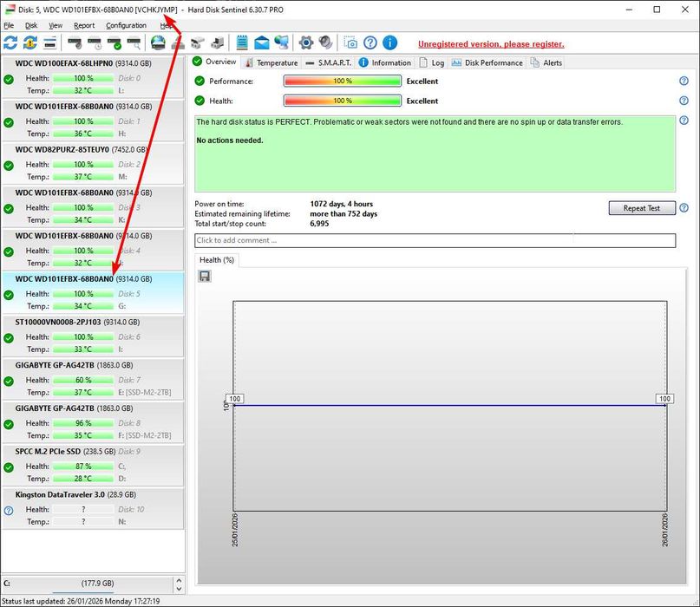Screen dimensions: 700x607
Task: Select WDC WD101EFBX-68B0AN0 Disk 3 entry
Action: coord(93,206)
